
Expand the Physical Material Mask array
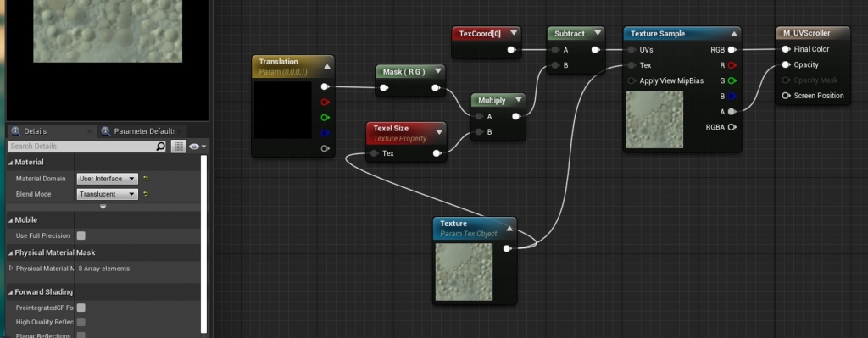pyautogui.click(x=11, y=269)
